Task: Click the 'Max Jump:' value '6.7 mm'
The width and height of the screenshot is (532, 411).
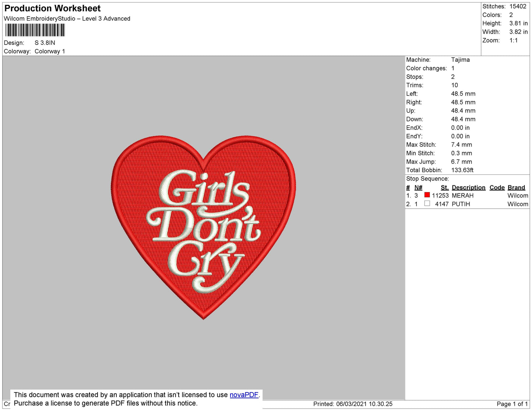Action: click(461, 162)
